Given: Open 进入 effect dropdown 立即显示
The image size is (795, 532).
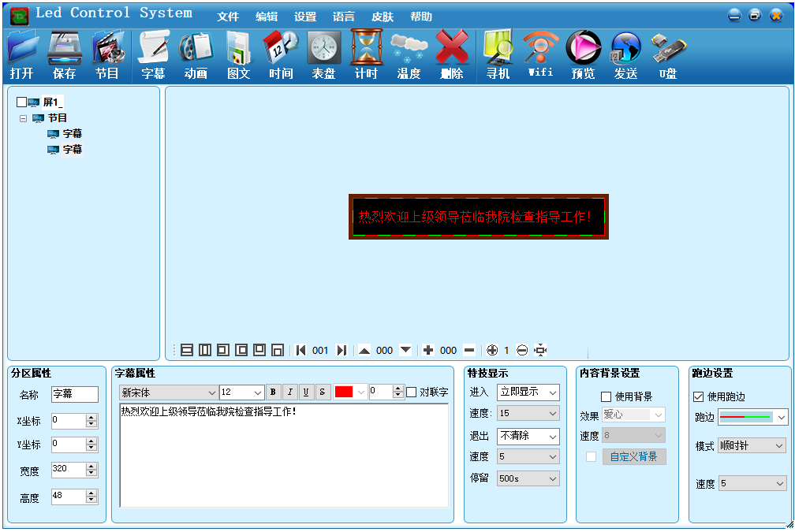Looking at the screenshot, I should pos(528,392).
